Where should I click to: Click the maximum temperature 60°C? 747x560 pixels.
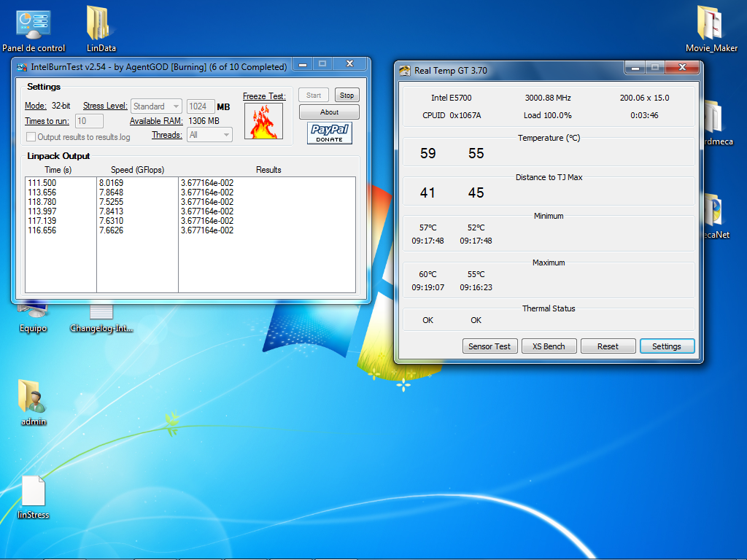point(427,274)
